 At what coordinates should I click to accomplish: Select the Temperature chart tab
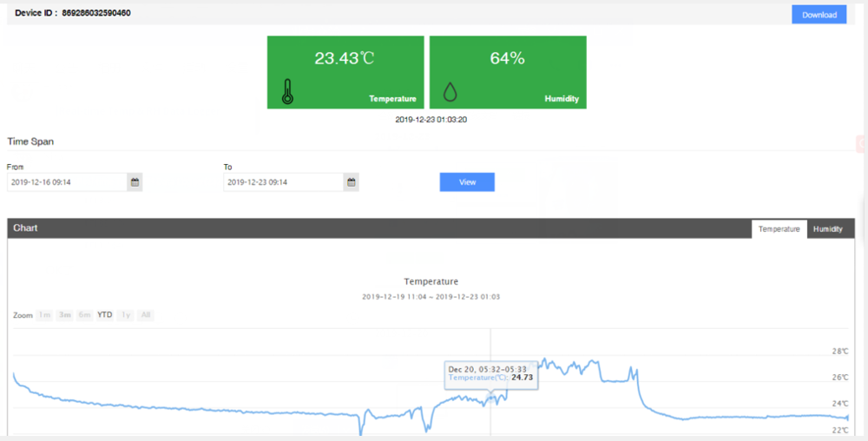(x=779, y=229)
